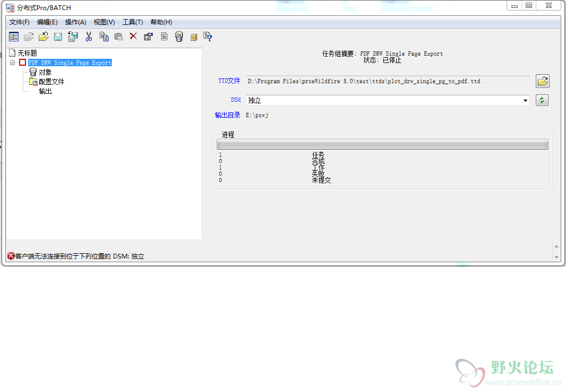Close the 分布式Pro/BATCH window
The height and width of the screenshot is (392, 566).
pos(549,6)
